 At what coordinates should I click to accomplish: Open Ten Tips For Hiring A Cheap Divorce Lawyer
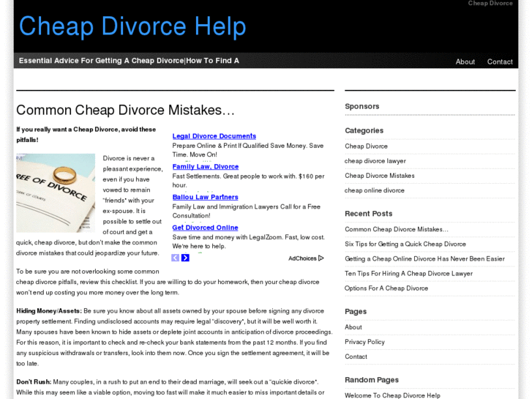(x=408, y=273)
